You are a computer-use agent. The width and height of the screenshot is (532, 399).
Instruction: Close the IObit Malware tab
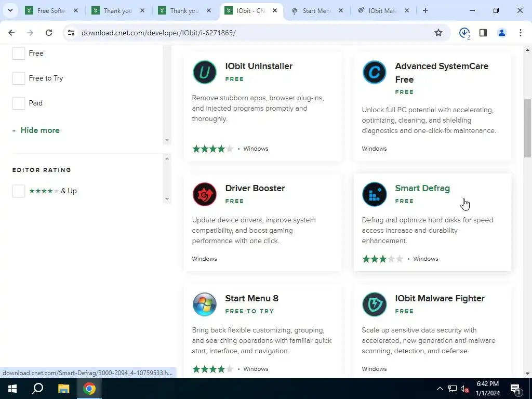(407, 10)
